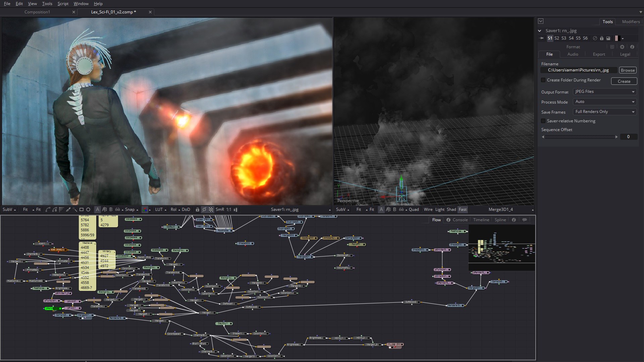The width and height of the screenshot is (644, 362).
Task: Click the Sequence Offset value field
Action: pyautogui.click(x=628, y=137)
